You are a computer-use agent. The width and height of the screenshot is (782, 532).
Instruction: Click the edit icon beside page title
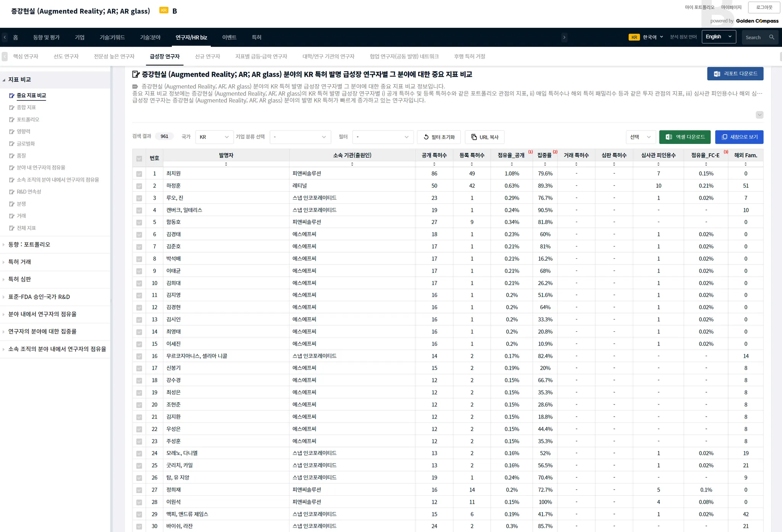(x=136, y=74)
